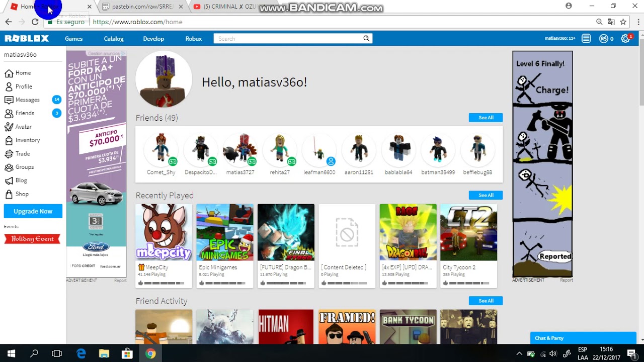Open friend Comet_Shy's avatar

tap(161, 149)
